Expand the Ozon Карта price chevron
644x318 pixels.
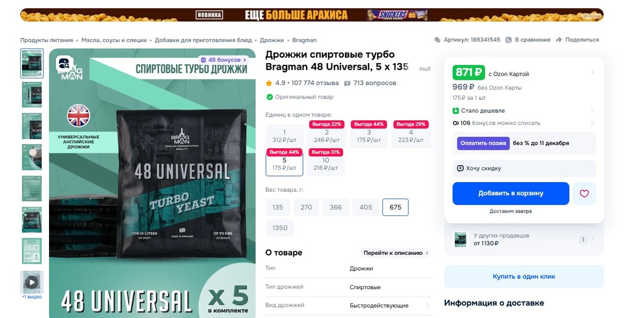click(592, 73)
